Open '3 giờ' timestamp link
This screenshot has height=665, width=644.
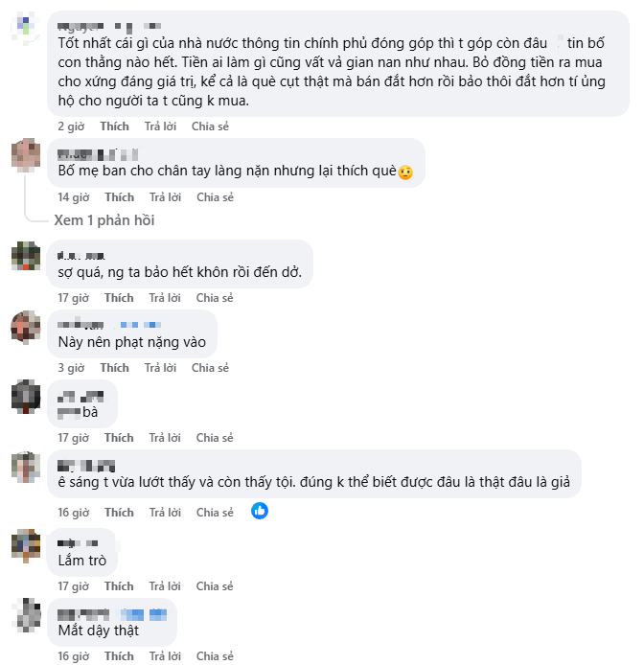[x=71, y=368]
